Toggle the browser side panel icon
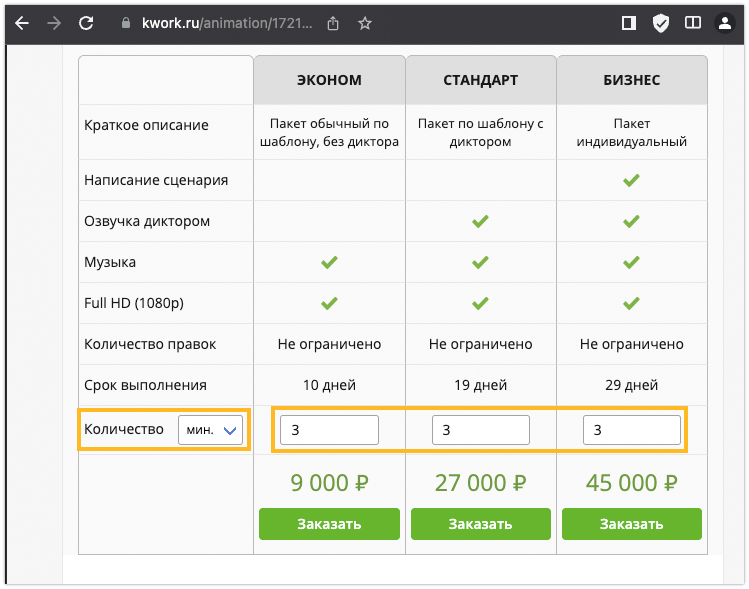This screenshot has width=749, height=589. 628,22
